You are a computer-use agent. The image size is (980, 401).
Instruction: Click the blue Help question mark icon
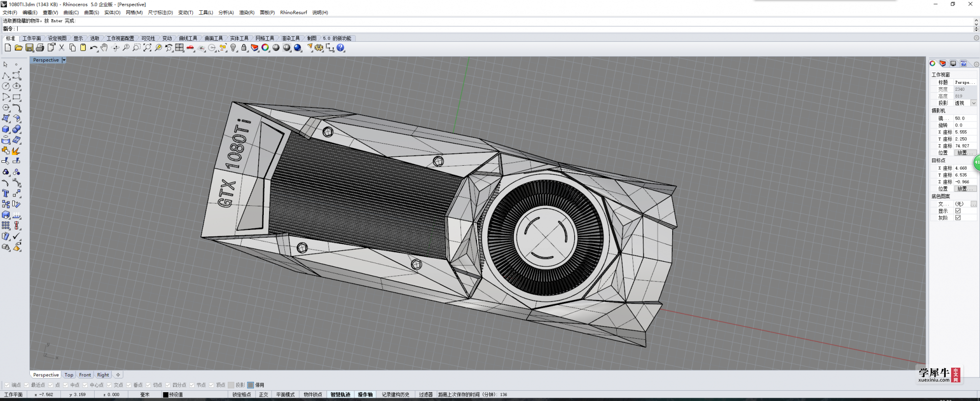click(341, 48)
